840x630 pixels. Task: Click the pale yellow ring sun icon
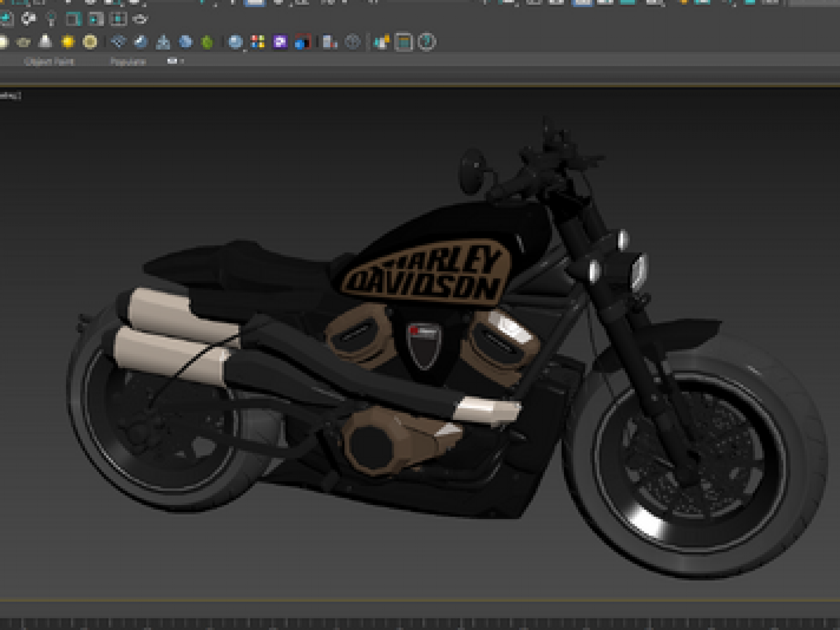coord(90,41)
